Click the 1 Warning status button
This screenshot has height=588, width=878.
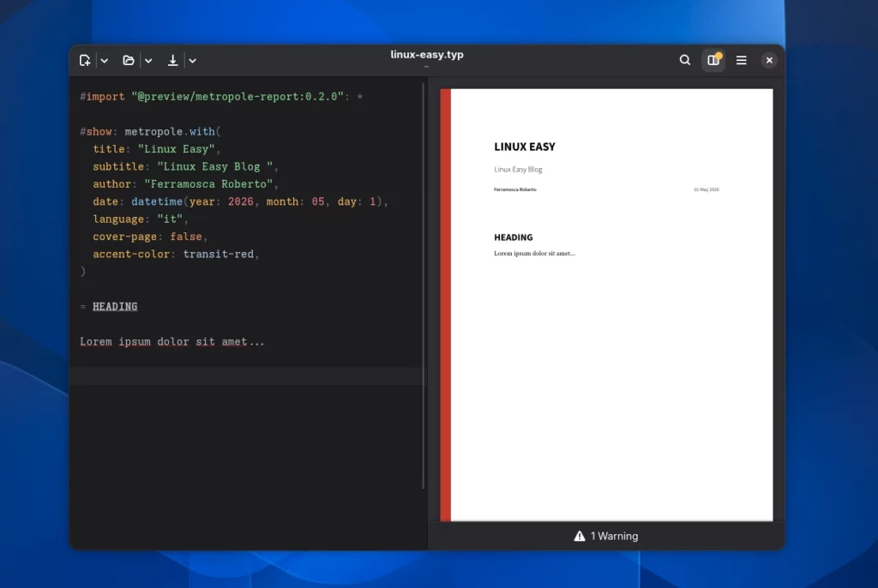click(606, 536)
